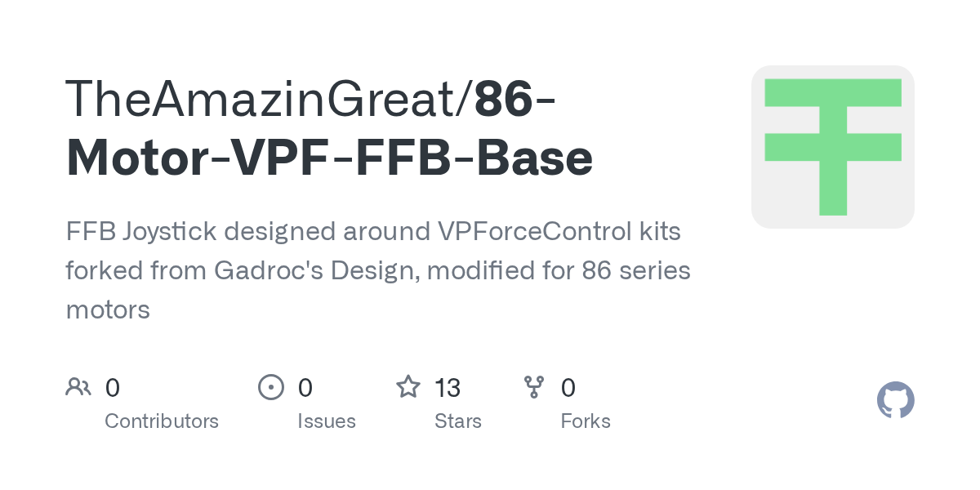The width and height of the screenshot is (980, 490).
Task: Click the Stars star icon
Action: tap(408, 387)
